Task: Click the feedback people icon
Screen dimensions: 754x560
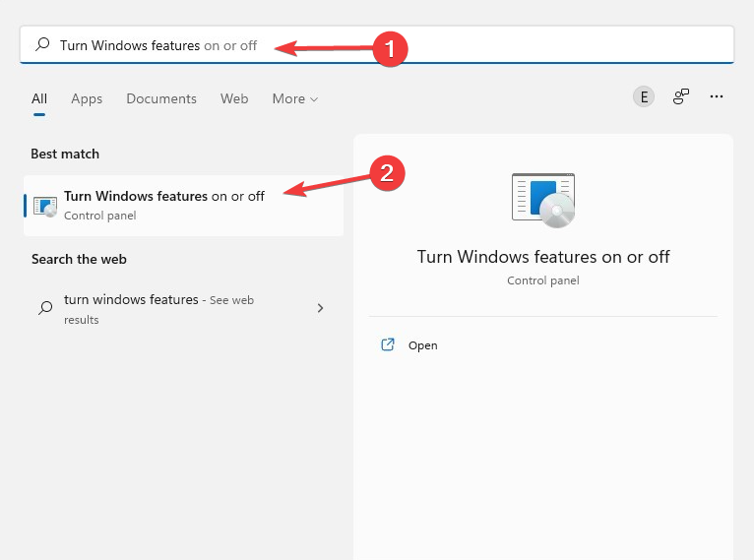Action: (x=680, y=96)
